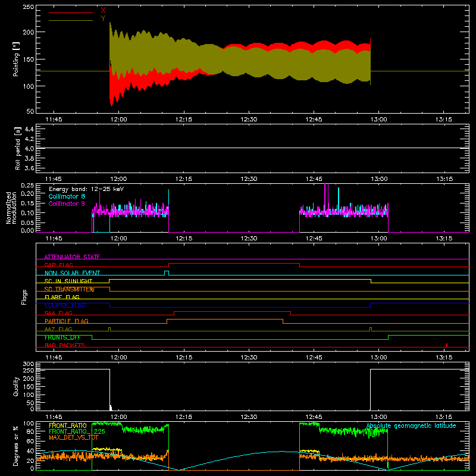Click 11:45 time label under Quality plot
Image resolution: width=476 pixels, height=476 pixels.
point(54,417)
